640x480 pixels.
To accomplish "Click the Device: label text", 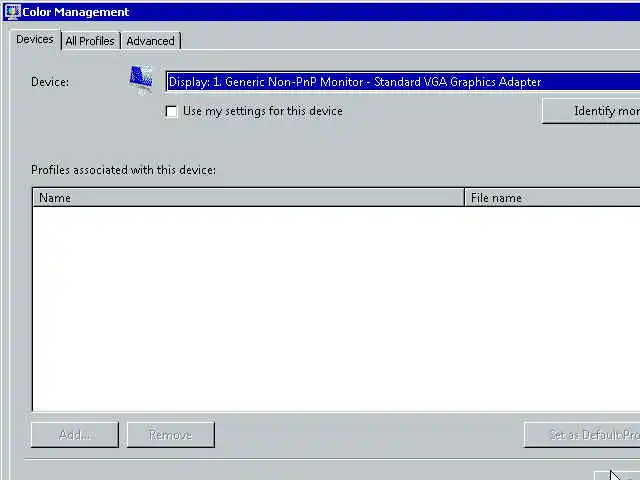I will [x=50, y=82].
